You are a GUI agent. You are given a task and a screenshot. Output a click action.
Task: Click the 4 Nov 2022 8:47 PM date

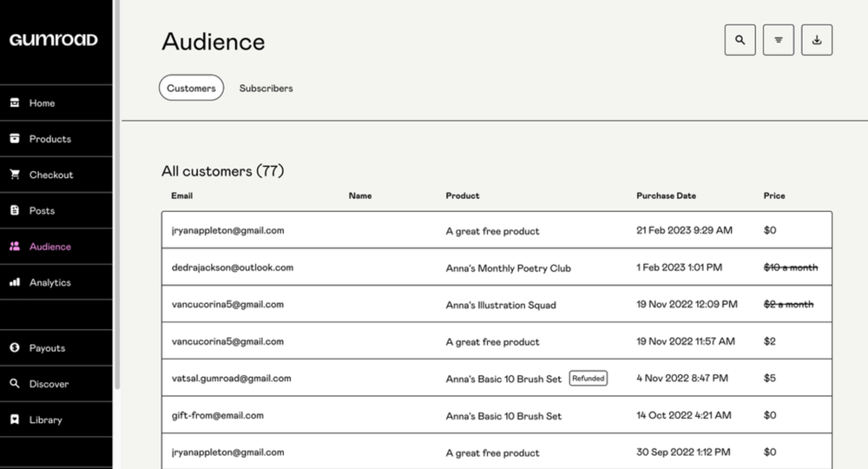pyautogui.click(x=682, y=378)
